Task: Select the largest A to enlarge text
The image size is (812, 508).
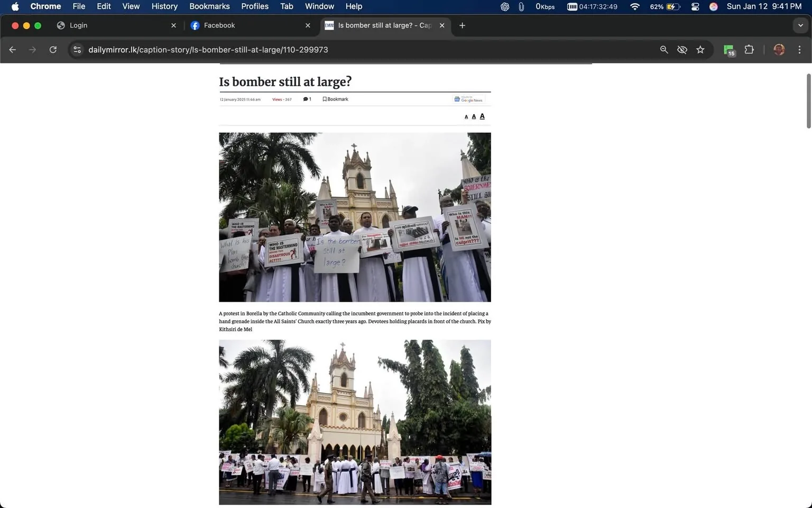Action: [x=482, y=116]
